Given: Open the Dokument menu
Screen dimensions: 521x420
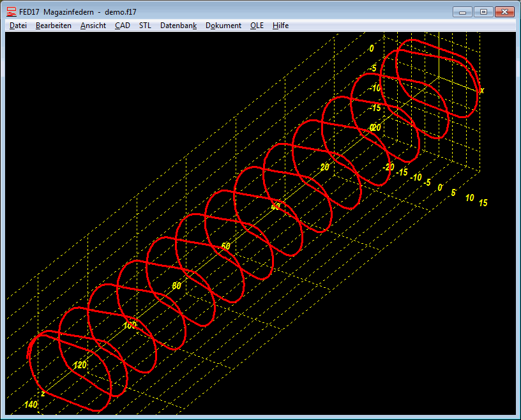Looking at the screenshot, I should point(223,26).
